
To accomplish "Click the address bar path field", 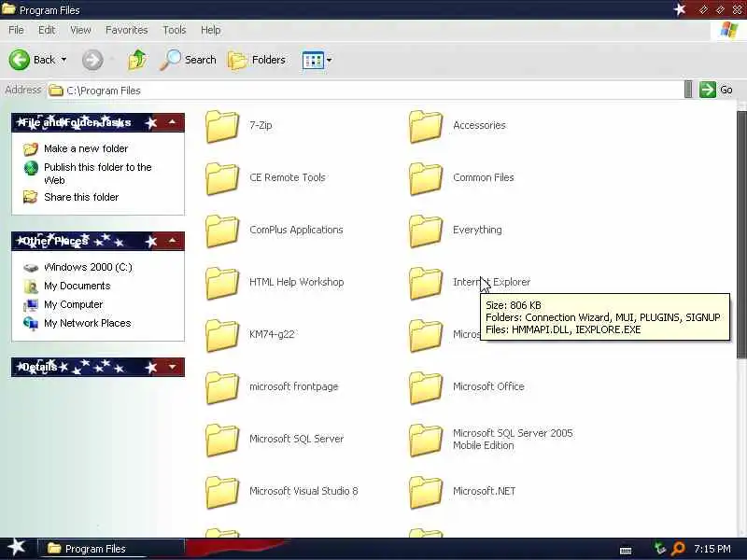I will coord(365,90).
